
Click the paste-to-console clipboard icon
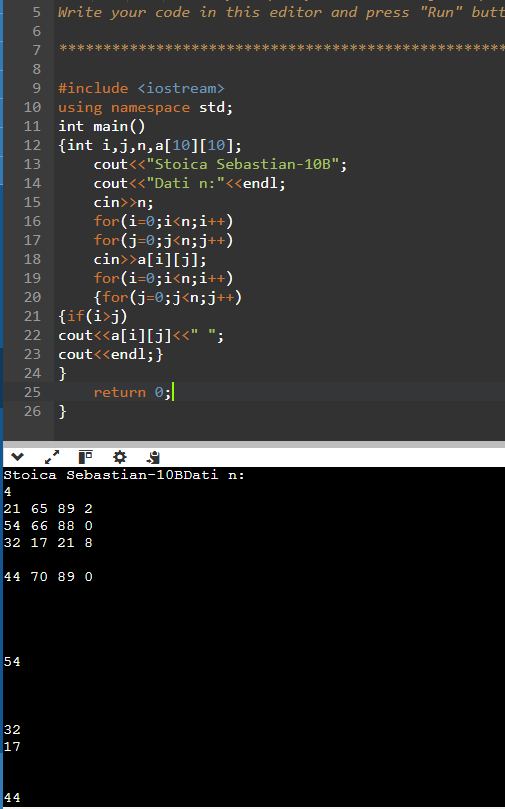153,457
